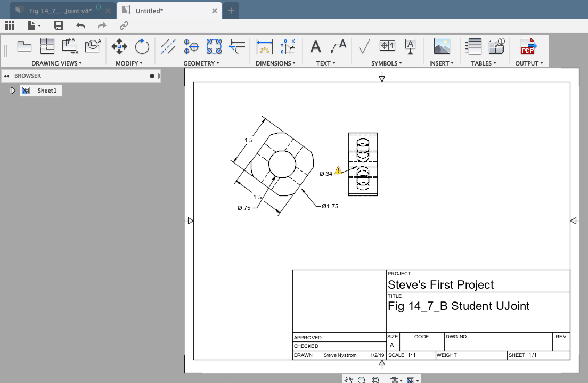
Task: Select the Pan tool in the bottom navigation bar
Action: (349, 379)
